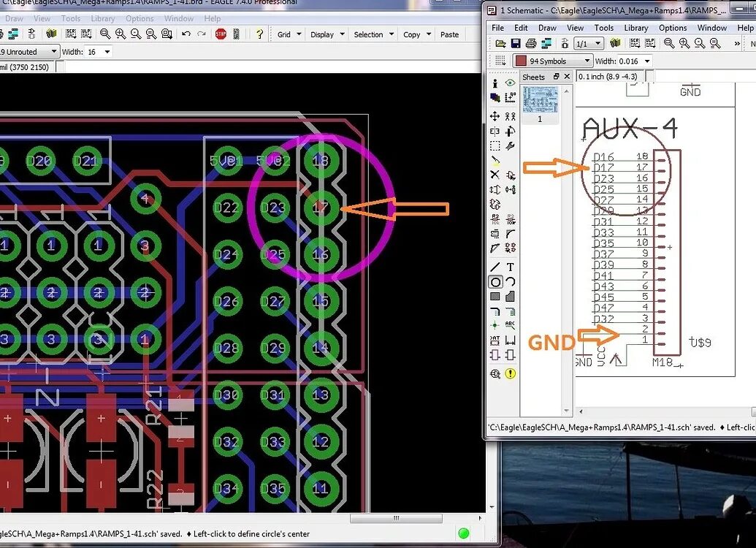Open the Tools menu in board window
This screenshot has height=548, width=756.
[x=70, y=18]
